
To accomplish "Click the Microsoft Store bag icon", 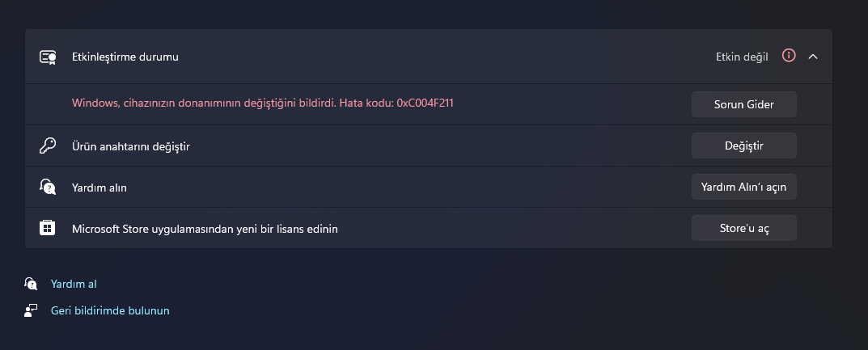I will click(48, 229).
